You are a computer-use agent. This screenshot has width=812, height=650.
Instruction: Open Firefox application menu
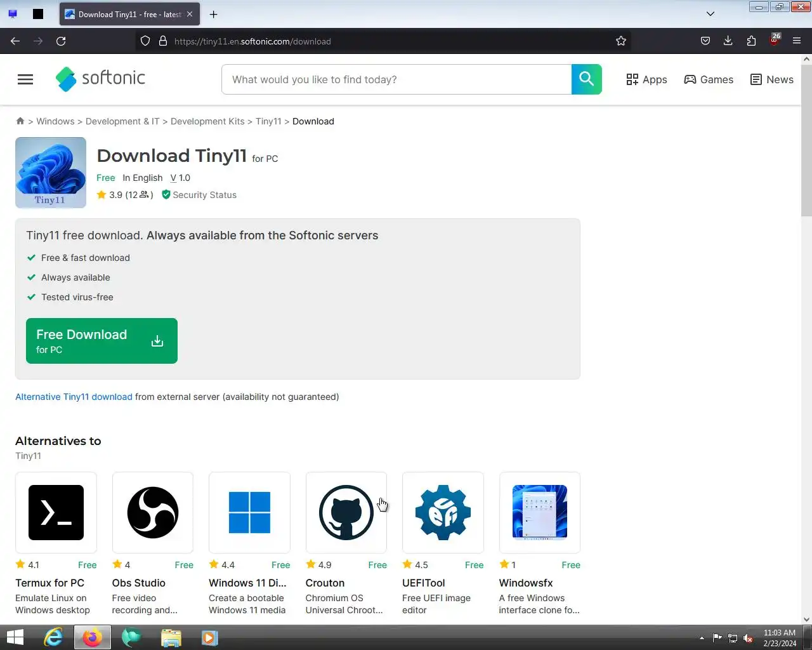click(x=797, y=41)
